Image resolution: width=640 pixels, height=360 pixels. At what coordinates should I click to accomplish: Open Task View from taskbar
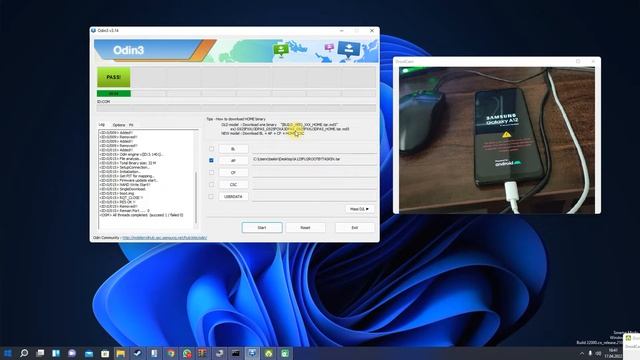(40, 353)
